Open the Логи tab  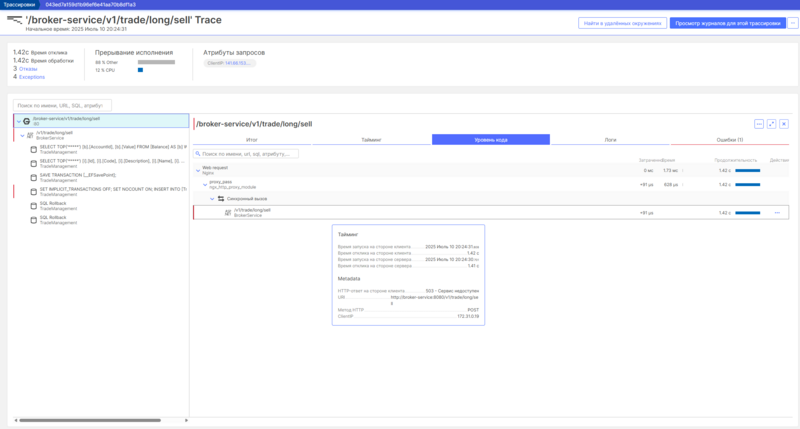point(610,140)
